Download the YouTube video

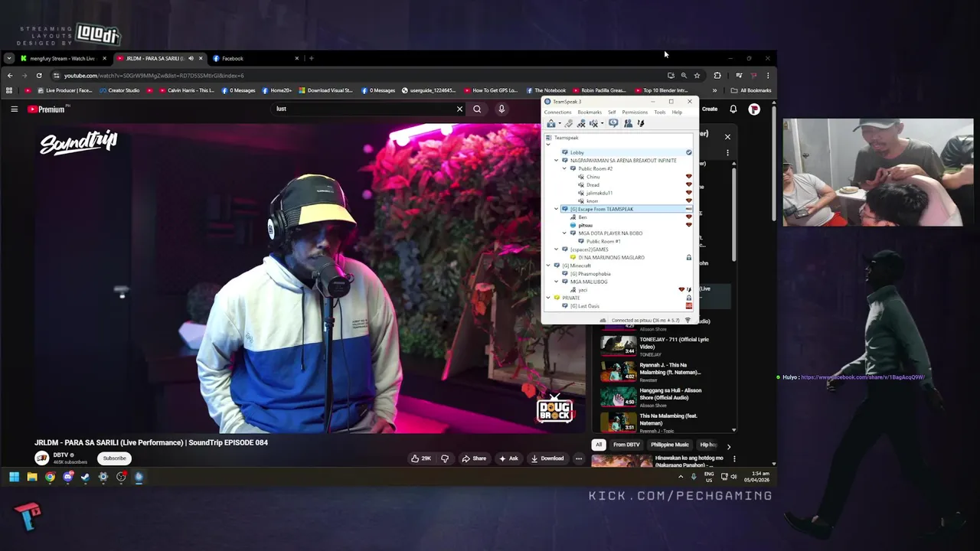pyautogui.click(x=547, y=458)
